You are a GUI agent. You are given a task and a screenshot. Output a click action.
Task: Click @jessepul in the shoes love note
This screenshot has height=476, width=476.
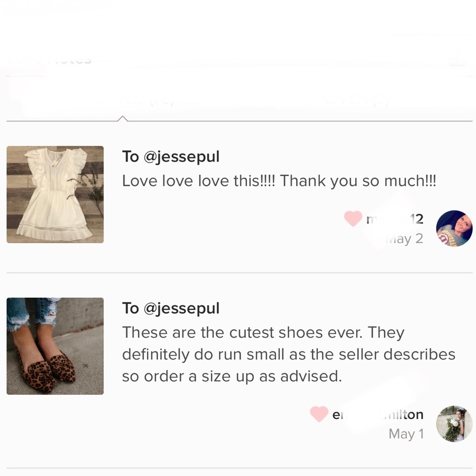(181, 308)
